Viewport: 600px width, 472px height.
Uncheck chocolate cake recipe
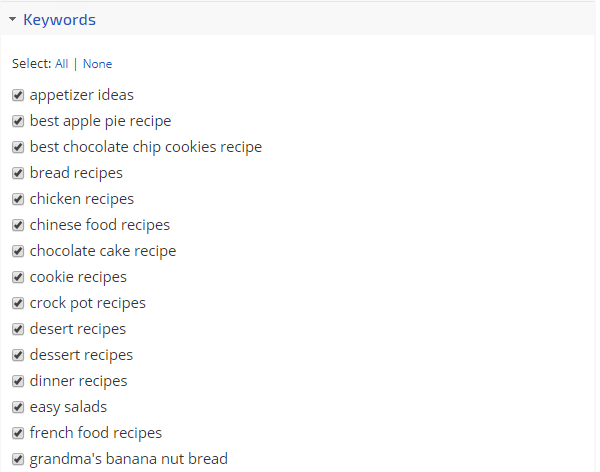18,251
